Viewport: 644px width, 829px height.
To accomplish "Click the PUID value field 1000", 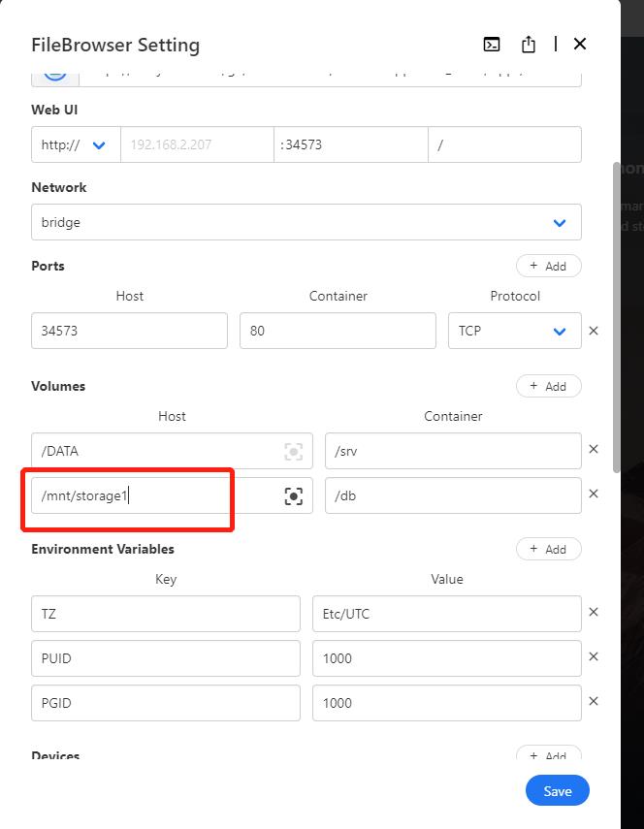I will click(447, 658).
